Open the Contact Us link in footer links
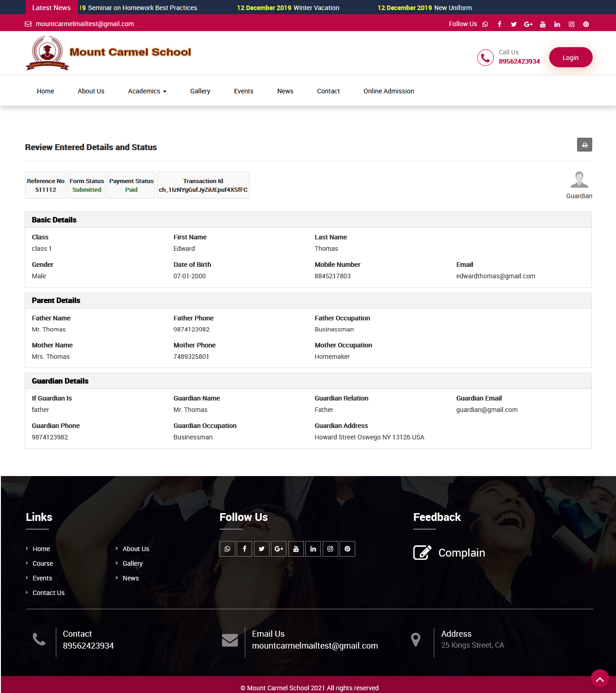This screenshot has width=616, height=693. click(48, 592)
